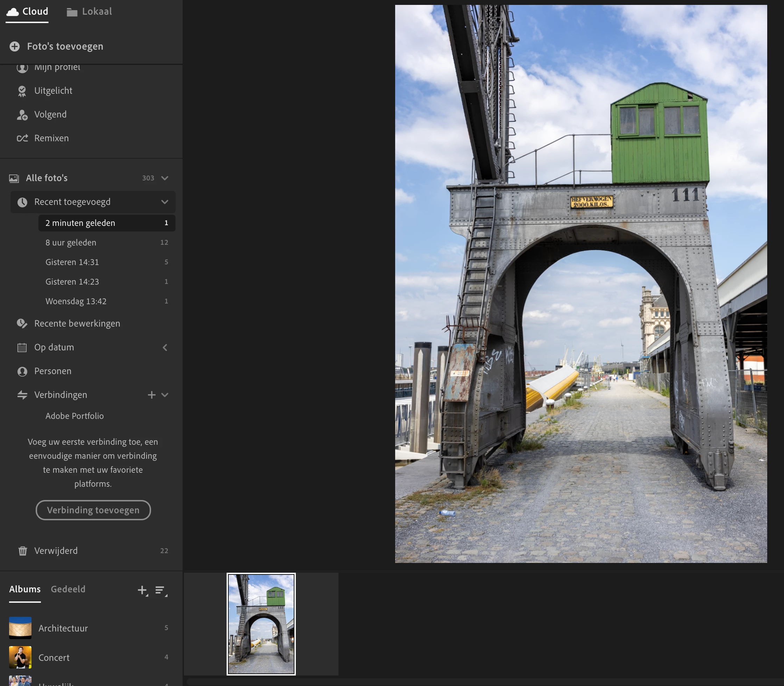Open the Adobe Portfolio connection

pyautogui.click(x=74, y=416)
